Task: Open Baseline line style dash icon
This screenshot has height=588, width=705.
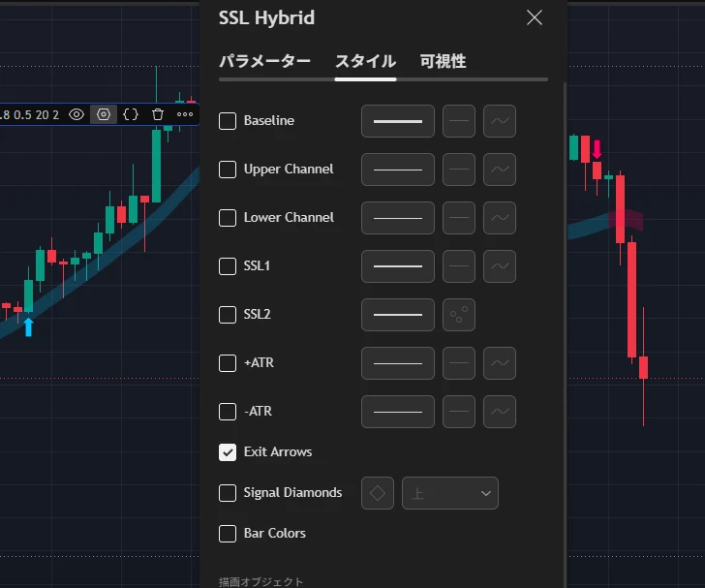Action: [x=459, y=121]
